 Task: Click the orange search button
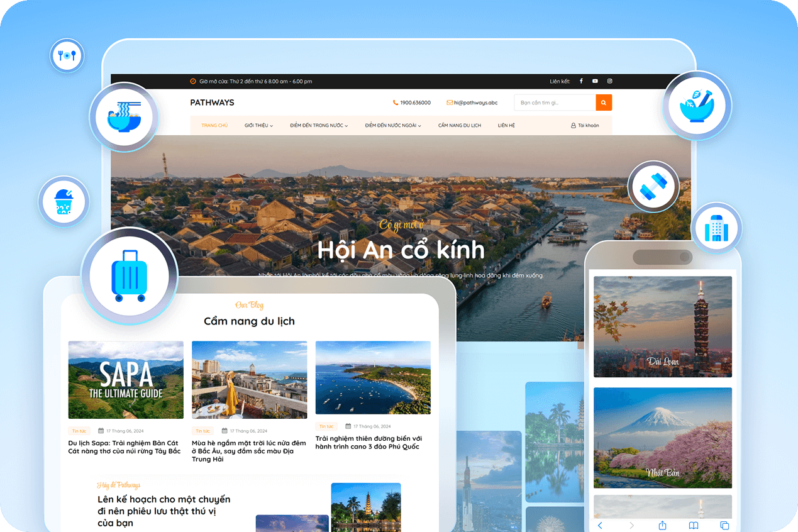[x=604, y=103]
